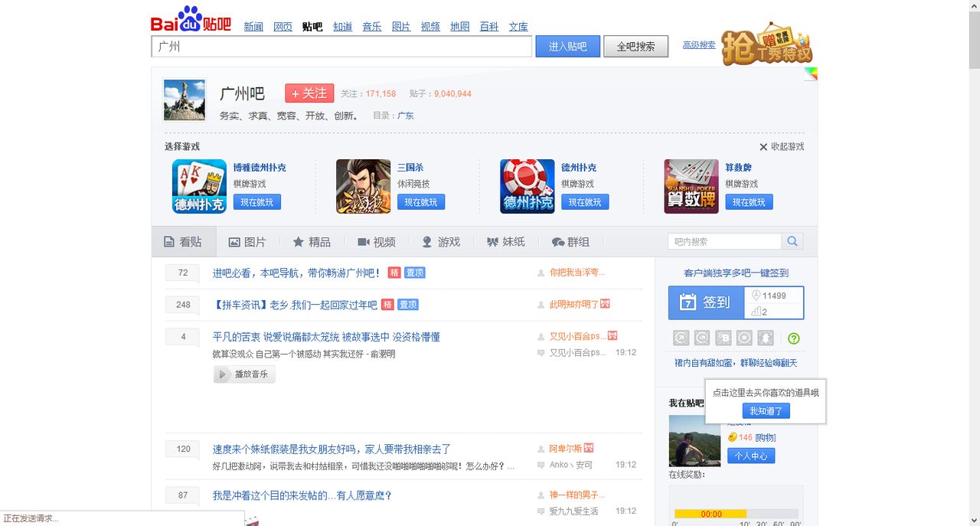Click 现在就玩 under 三国杀

pyautogui.click(x=421, y=202)
